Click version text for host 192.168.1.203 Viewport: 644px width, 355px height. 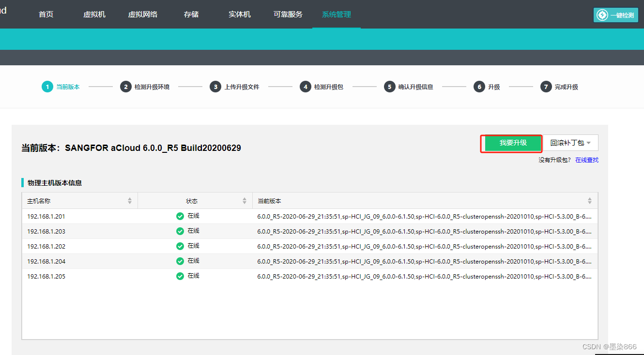[x=424, y=232]
